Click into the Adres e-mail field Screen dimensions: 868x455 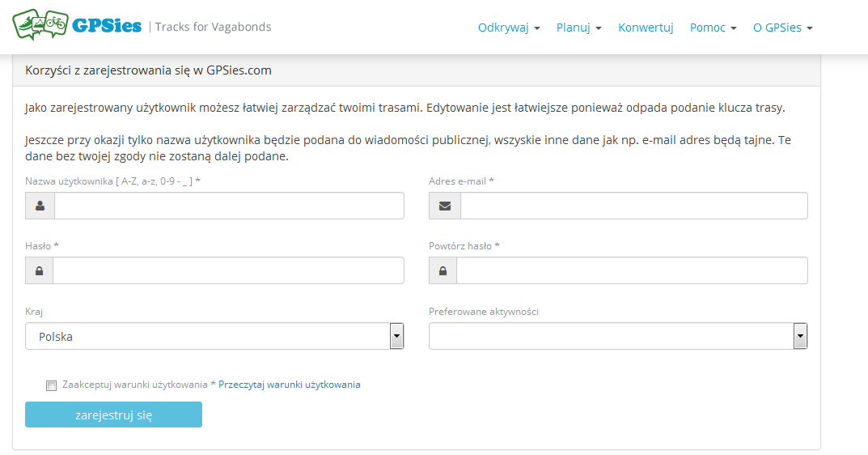click(x=633, y=206)
